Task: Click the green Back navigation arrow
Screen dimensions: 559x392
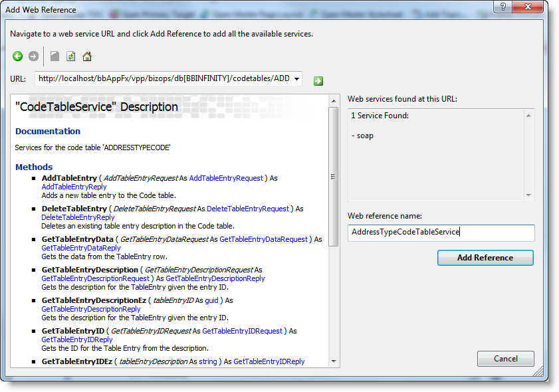Action: click(18, 56)
